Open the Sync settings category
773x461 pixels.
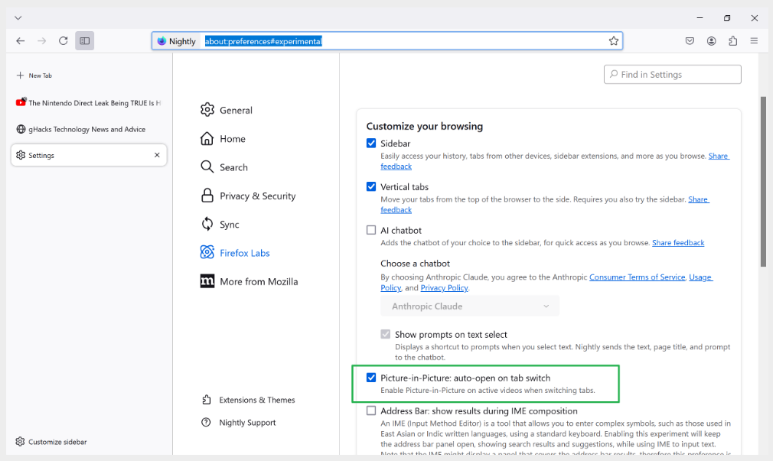tap(220, 224)
